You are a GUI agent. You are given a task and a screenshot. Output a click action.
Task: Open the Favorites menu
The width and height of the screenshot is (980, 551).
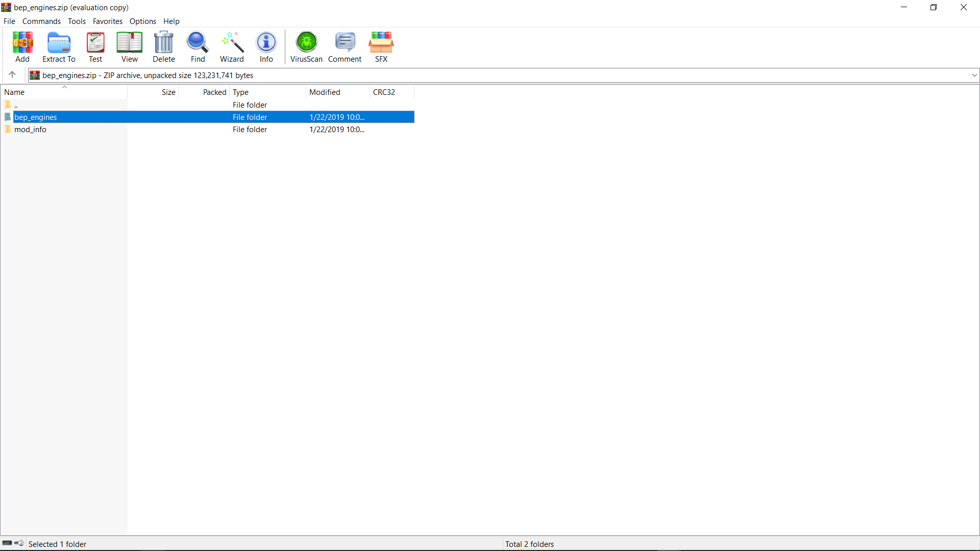pos(107,21)
